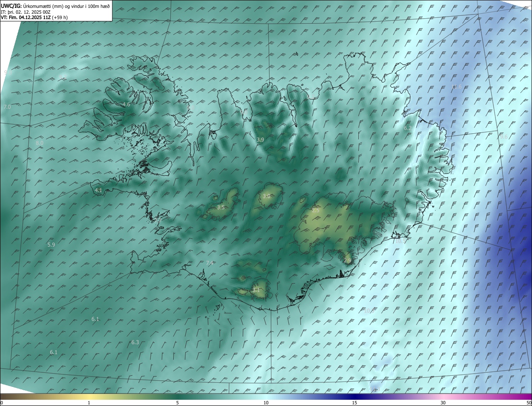The height and width of the screenshot is (406, 532).
Task: Click the 15 tick on the color scale
Action: (355, 403)
